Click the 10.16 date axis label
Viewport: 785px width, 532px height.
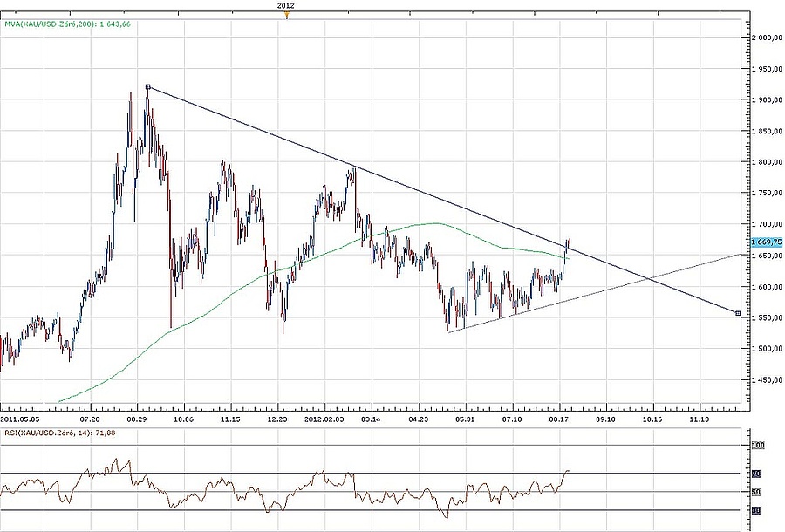[x=652, y=419]
